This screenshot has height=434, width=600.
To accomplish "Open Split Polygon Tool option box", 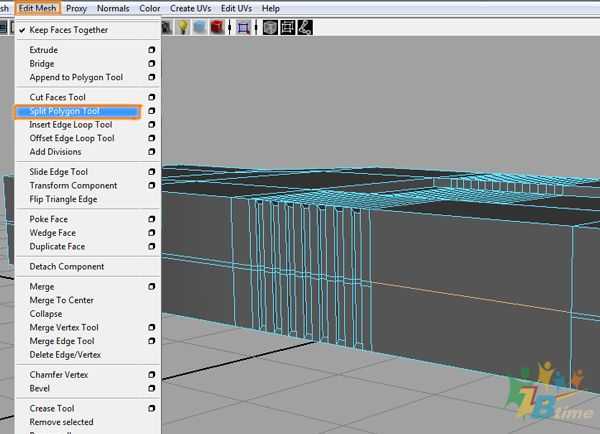I will pyautogui.click(x=152, y=111).
